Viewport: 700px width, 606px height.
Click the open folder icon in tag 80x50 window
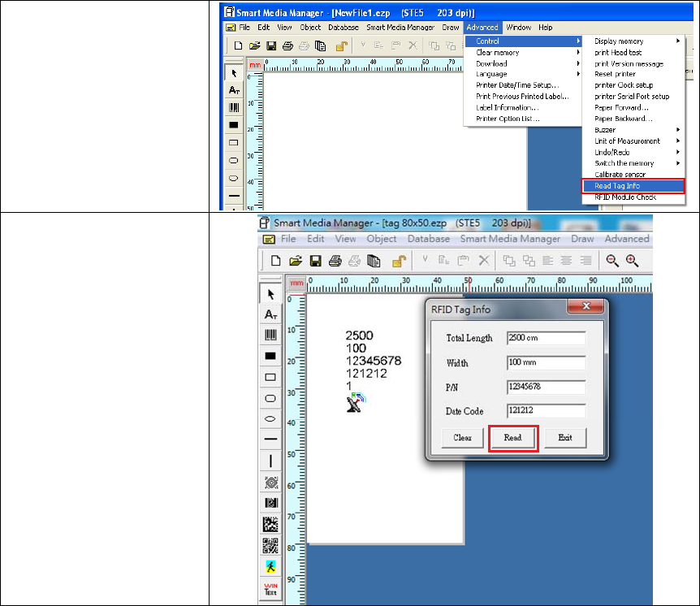(296, 261)
